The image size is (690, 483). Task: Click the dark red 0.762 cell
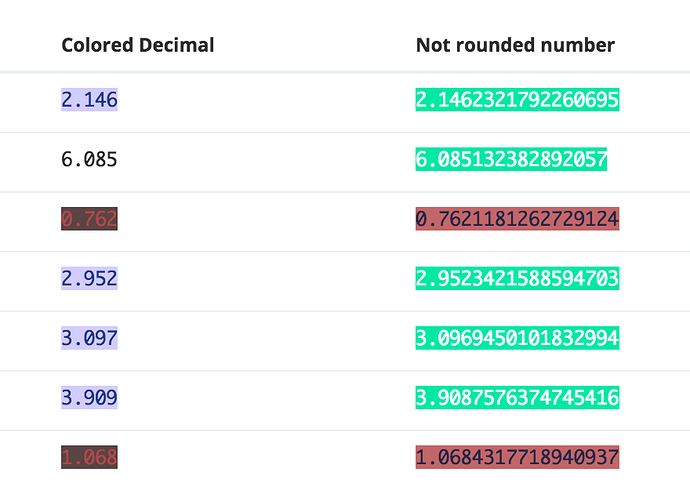(89, 219)
